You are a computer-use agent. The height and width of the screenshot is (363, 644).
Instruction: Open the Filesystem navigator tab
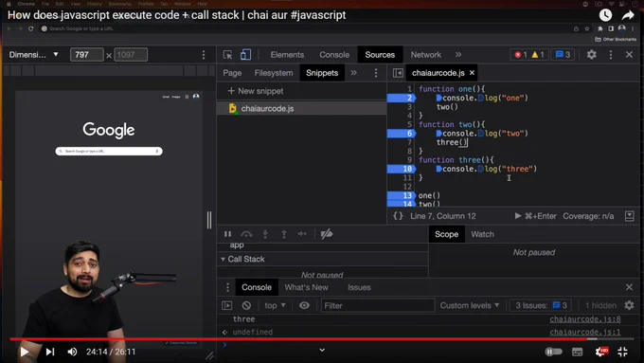[274, 73]
